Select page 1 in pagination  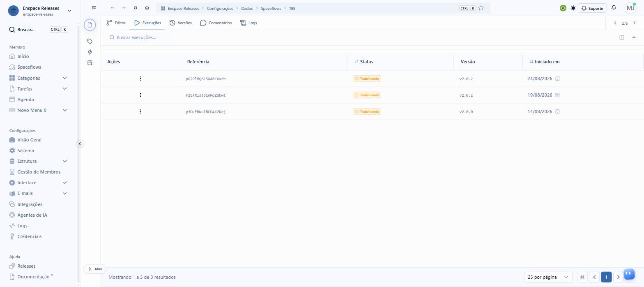click(606, 277)
